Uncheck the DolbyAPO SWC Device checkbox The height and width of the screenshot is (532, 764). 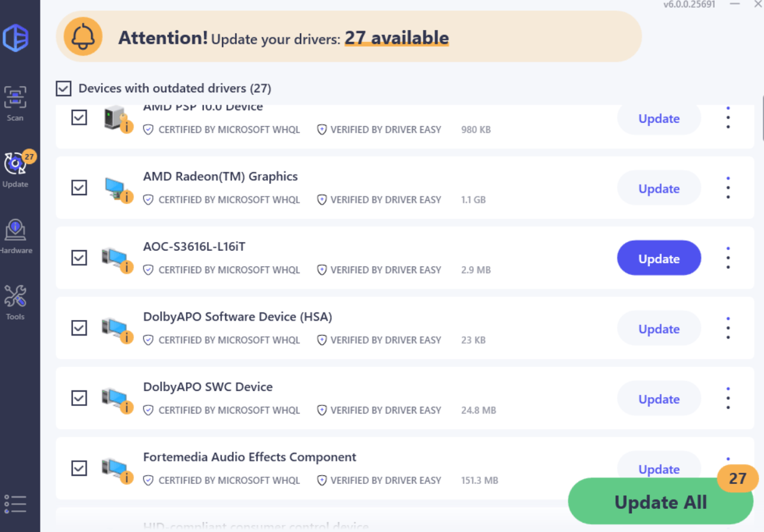pyautogui.click(x=79, y=398)
